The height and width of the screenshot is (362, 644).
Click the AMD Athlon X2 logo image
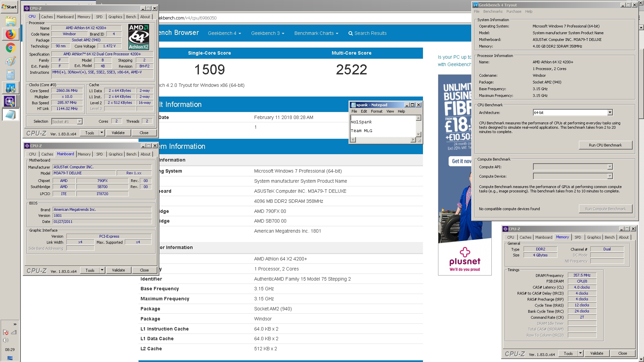pyautogui.click(x=139, y=37)
